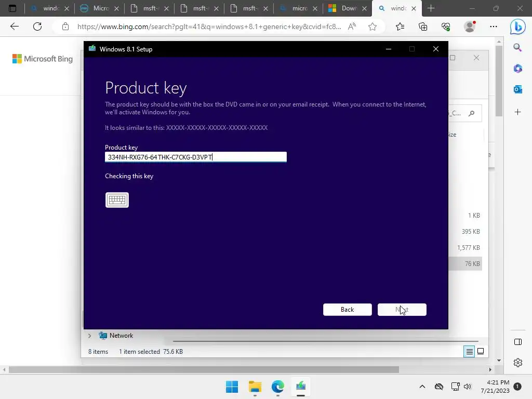This screenshot has width=532, height=399.
Task: Add a sidebar app with plus
Action: 518,112
